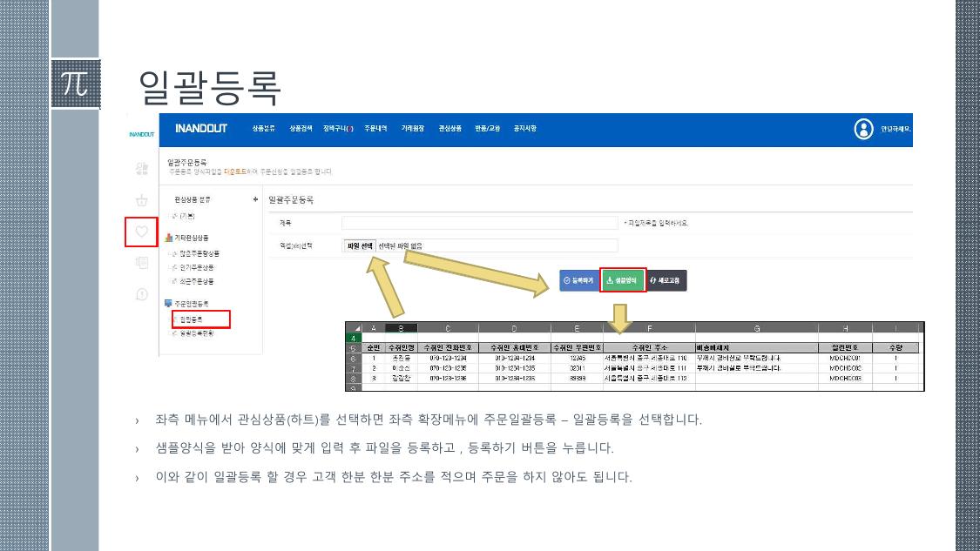Click the heart favorites sidebar icon

click(142, 232)
